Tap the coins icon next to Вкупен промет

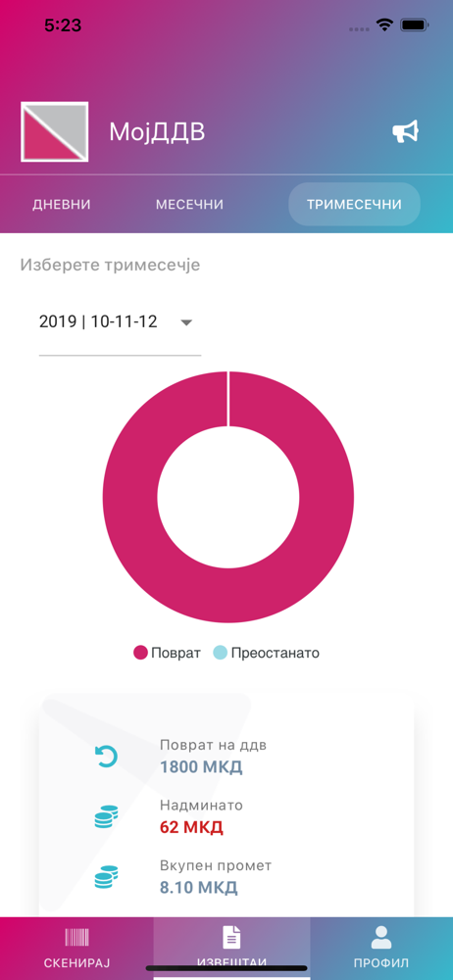coord(106,877)
